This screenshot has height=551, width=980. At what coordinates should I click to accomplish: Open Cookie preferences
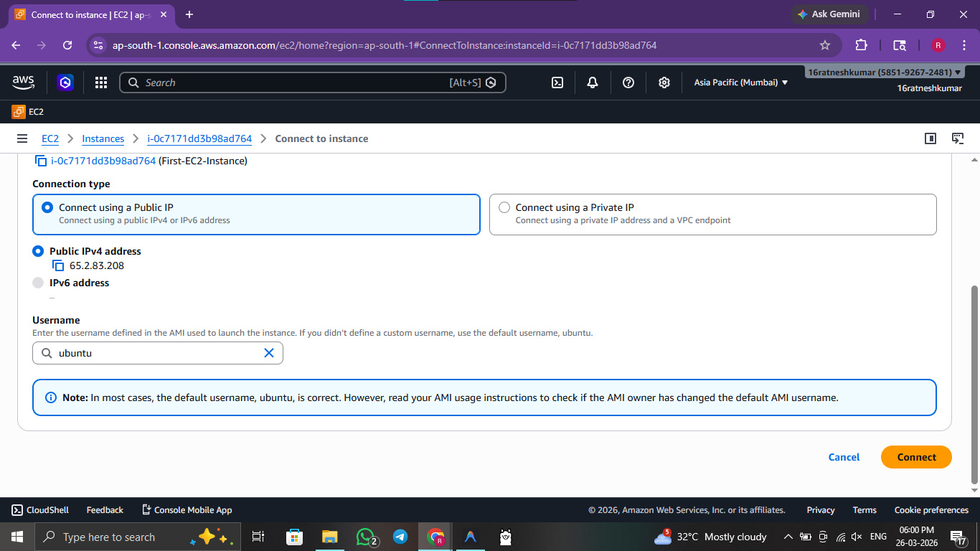pos(931,510)
